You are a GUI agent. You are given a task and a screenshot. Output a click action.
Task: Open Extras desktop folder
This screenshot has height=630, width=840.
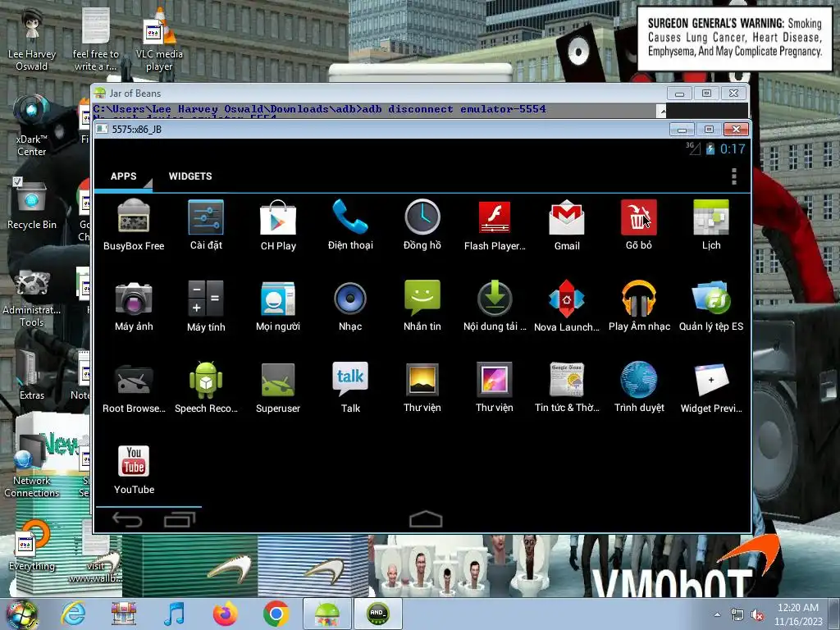tap(32, 375)
